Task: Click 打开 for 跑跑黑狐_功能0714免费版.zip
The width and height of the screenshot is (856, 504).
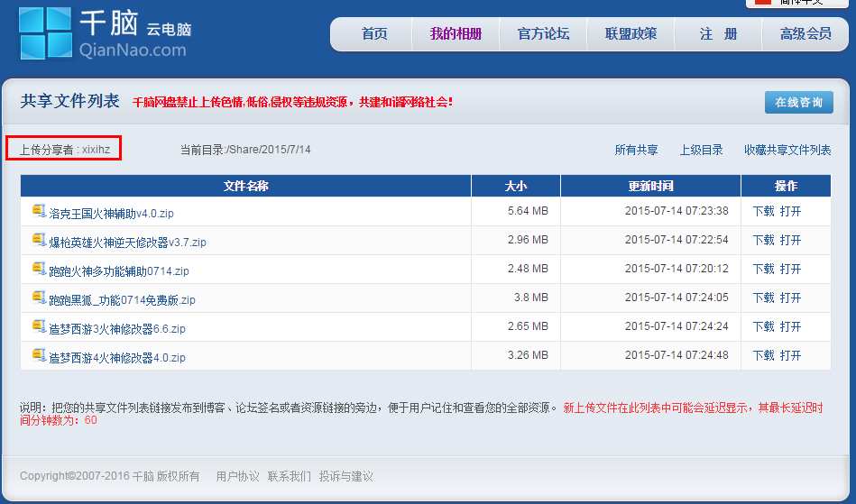Action: coord(790,298)
